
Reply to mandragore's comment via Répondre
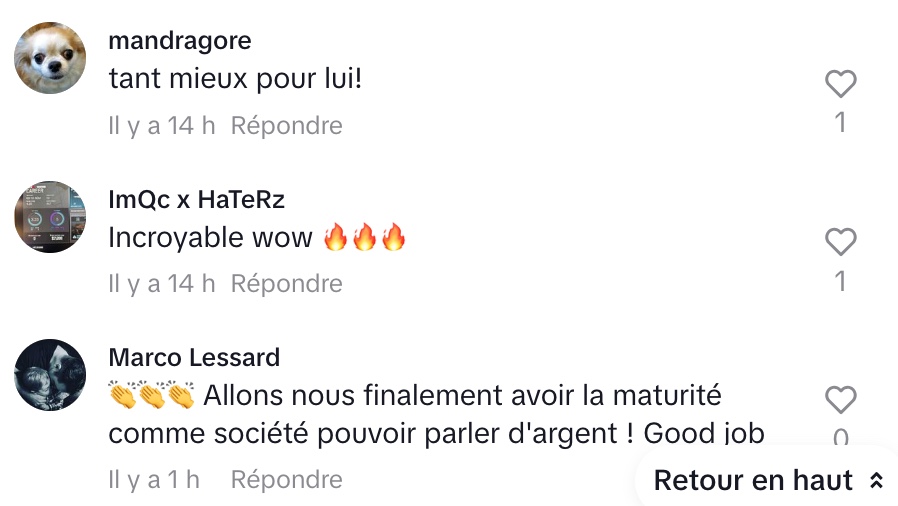(286, 125)
